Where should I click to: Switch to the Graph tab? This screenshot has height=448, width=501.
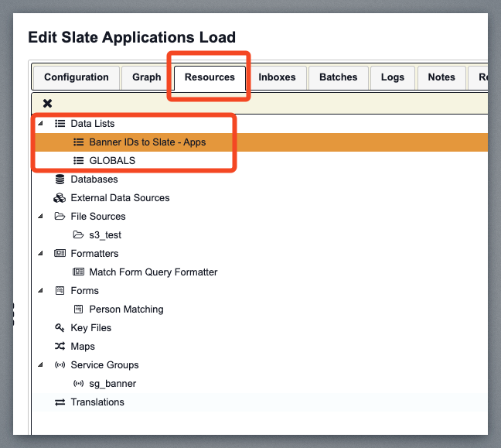(x=147, y=77)
